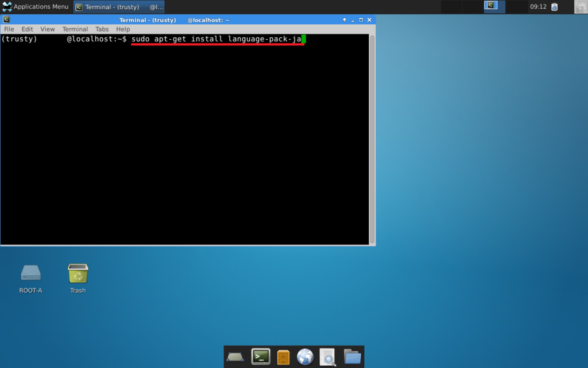Open the View menu in the Terminal
Image resolution: width=588 pixels, height=368 pixels.
click(x=47, y=29)
